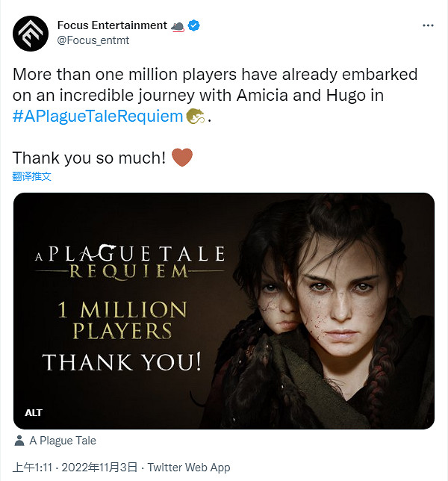Open the tweet's more options menu
The height and width of the screenshot is (481, 448).
click(428, 25)
